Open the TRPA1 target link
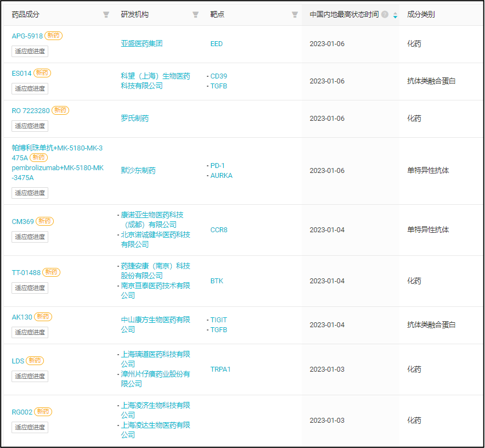The height and width of the screenshot is (448, 485). click(221, 369)
